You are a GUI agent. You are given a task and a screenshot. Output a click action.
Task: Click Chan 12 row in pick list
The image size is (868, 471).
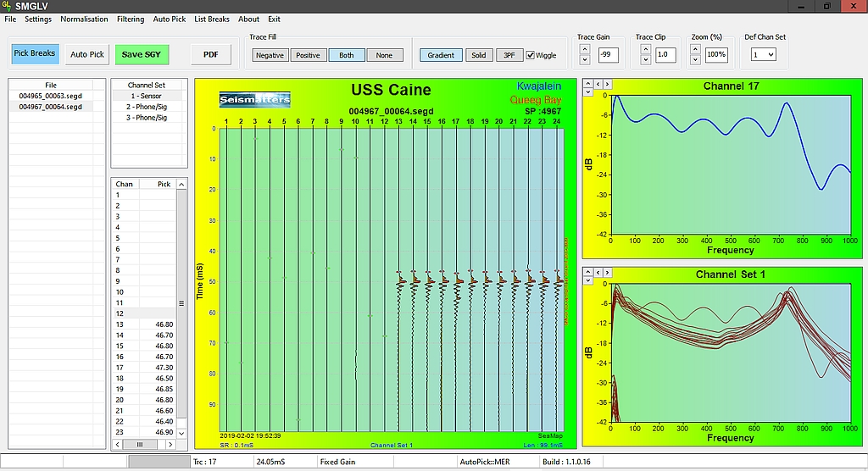(144, 313)
